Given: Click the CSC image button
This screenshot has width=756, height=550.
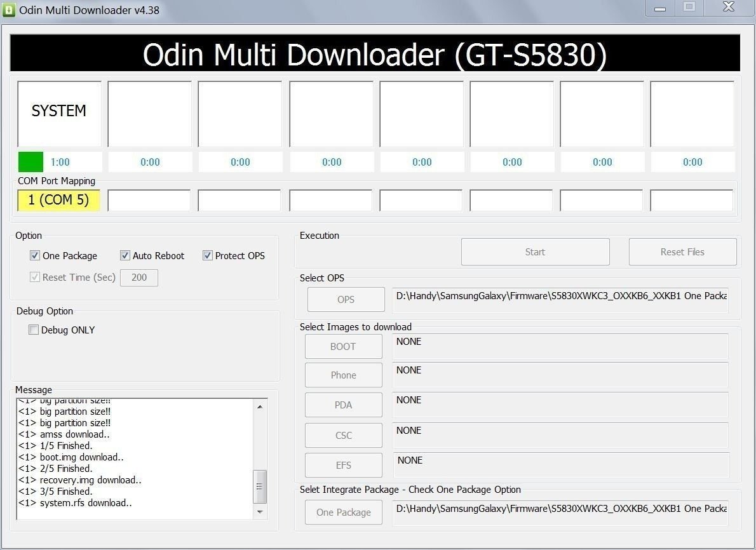Looking at the screenshot, I should 343,435.
